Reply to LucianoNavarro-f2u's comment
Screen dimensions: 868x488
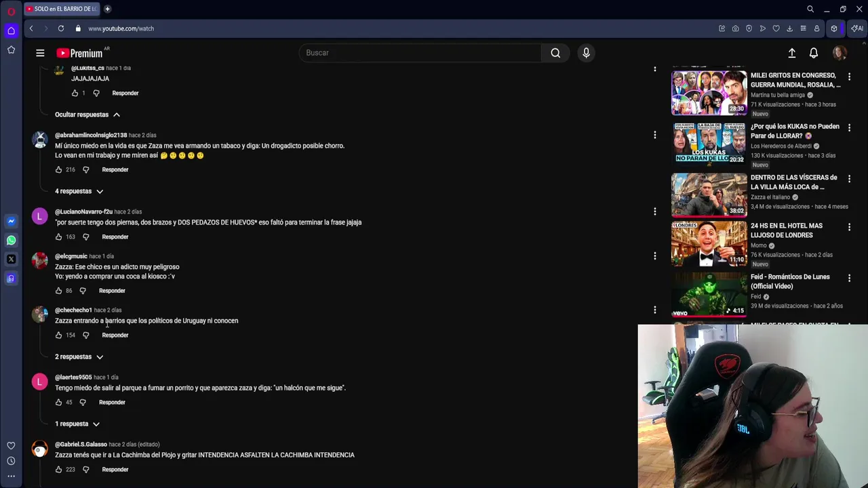click(x=115, y=237)
